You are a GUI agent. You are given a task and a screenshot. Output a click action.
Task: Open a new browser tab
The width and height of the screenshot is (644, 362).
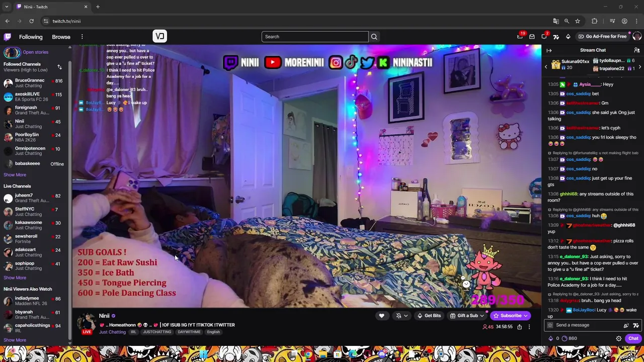(x=98, y=7)
